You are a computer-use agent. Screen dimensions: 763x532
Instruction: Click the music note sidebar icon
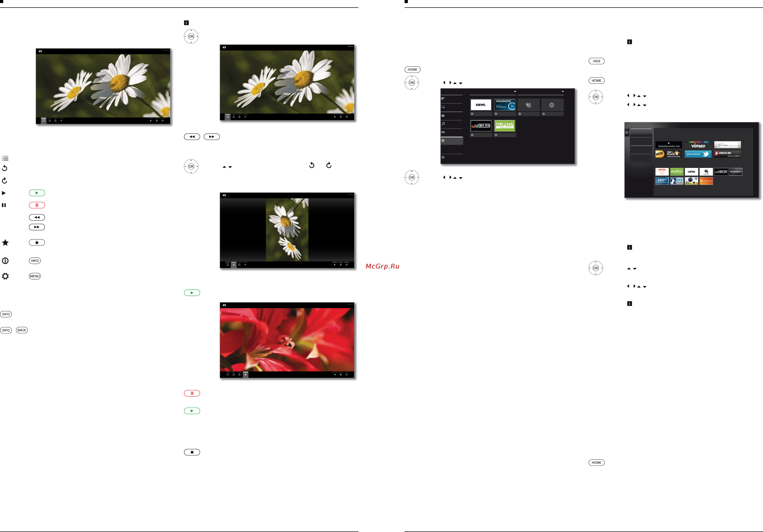tap(443, 124)
